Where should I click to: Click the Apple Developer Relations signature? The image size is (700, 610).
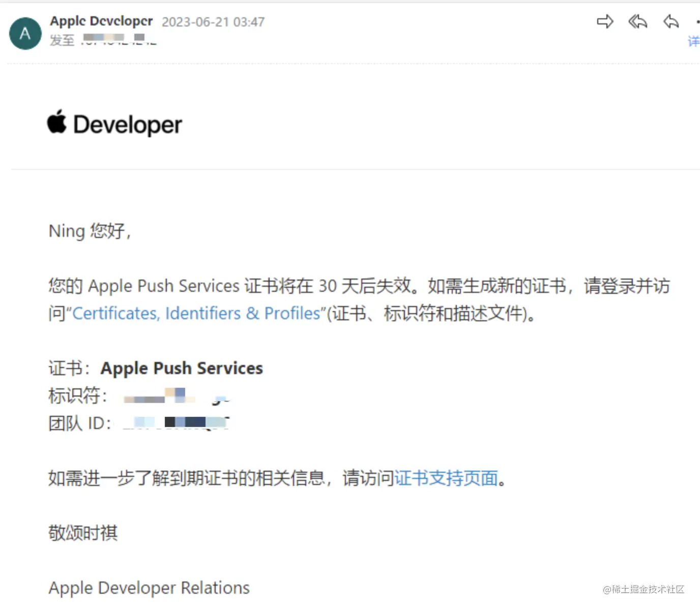pos(149,588)
